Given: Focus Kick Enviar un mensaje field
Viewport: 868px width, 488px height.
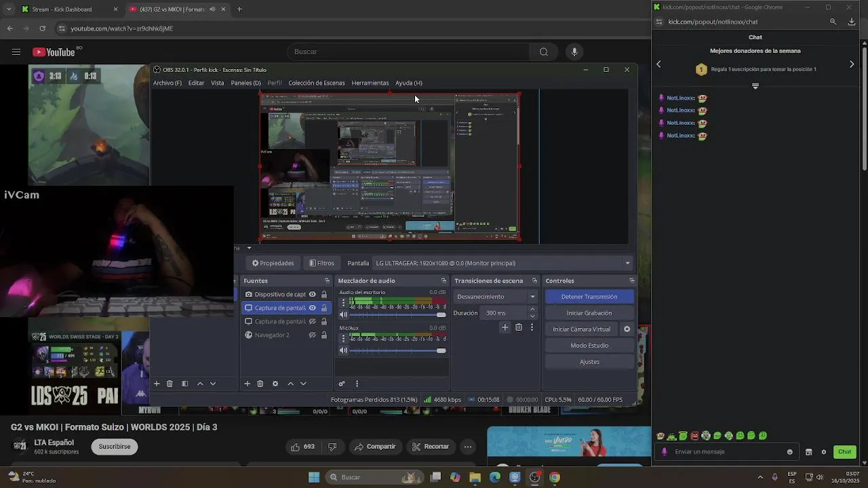Looking at the screenshot, I should point(727,452).
